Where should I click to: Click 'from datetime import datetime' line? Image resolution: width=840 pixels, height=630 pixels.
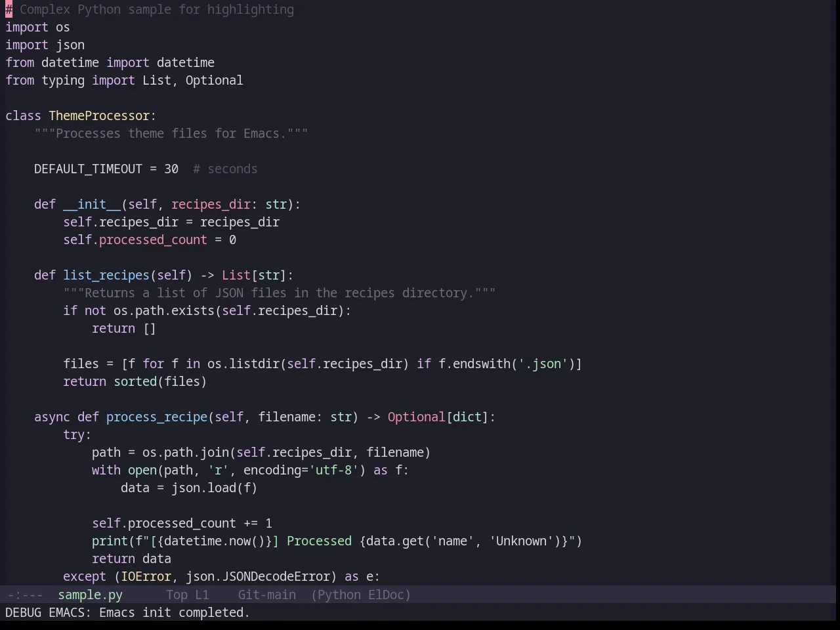pyautogui.click(x=110, y=62)
